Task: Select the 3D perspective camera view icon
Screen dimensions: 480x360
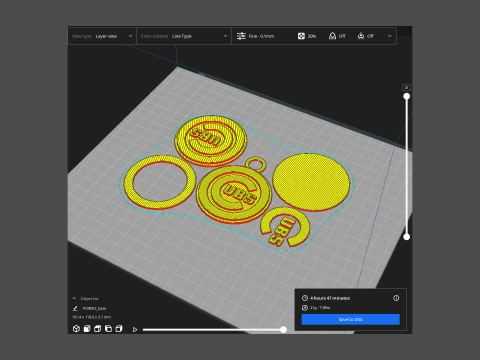Action: pyautogui.click(x=76, y=329)
